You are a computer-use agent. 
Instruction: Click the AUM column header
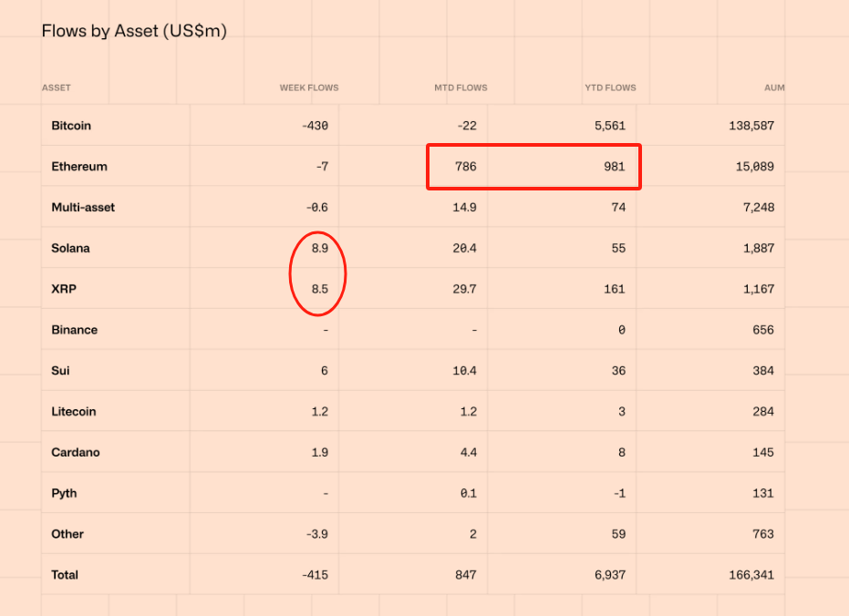[x=774, y=87]
